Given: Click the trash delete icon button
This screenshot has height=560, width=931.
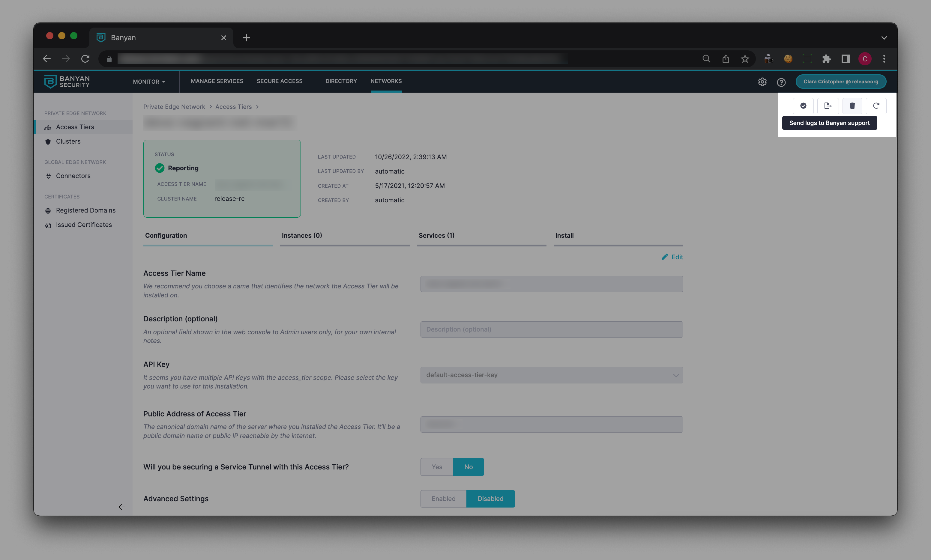Looking at the screenshot, I should (x=852, y=106).
